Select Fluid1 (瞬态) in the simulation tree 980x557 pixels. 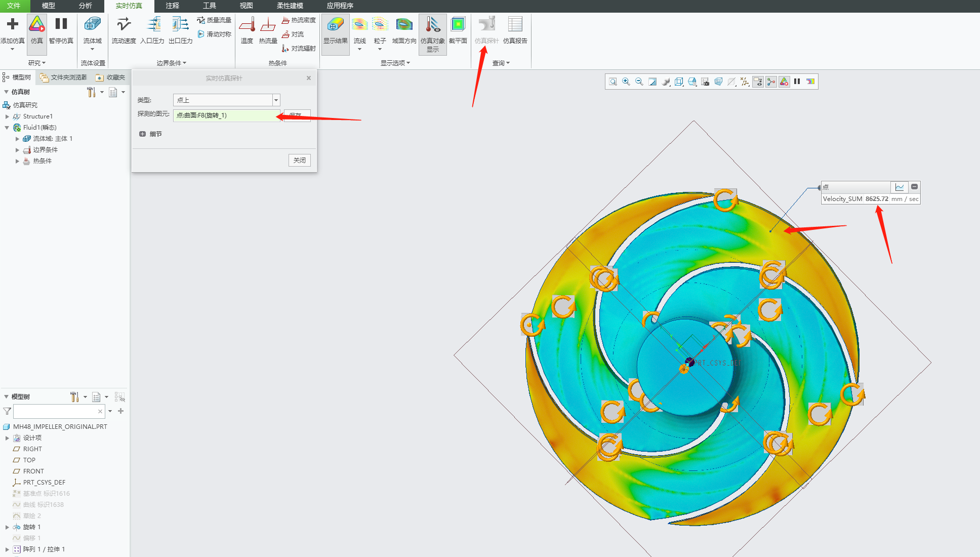[x=39, y=128]
